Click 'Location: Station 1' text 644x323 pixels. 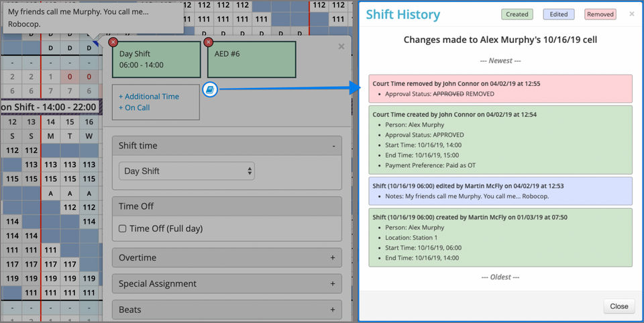411,238
